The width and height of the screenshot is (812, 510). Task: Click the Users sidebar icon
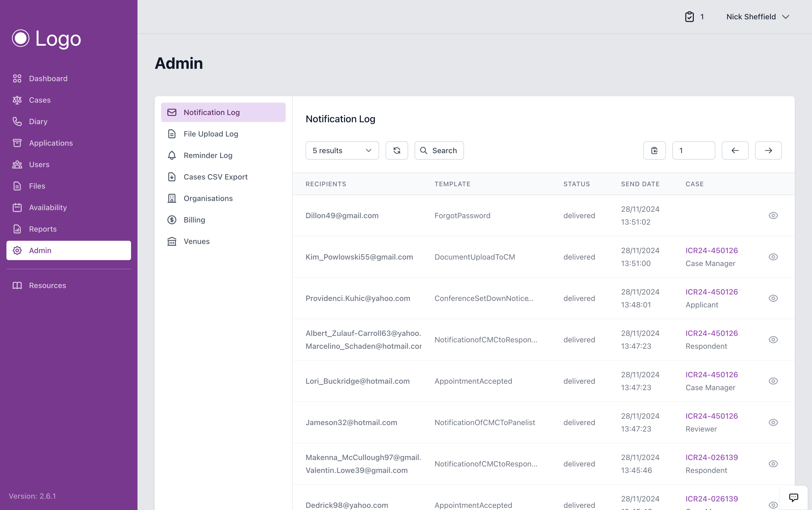click(17, 165)
